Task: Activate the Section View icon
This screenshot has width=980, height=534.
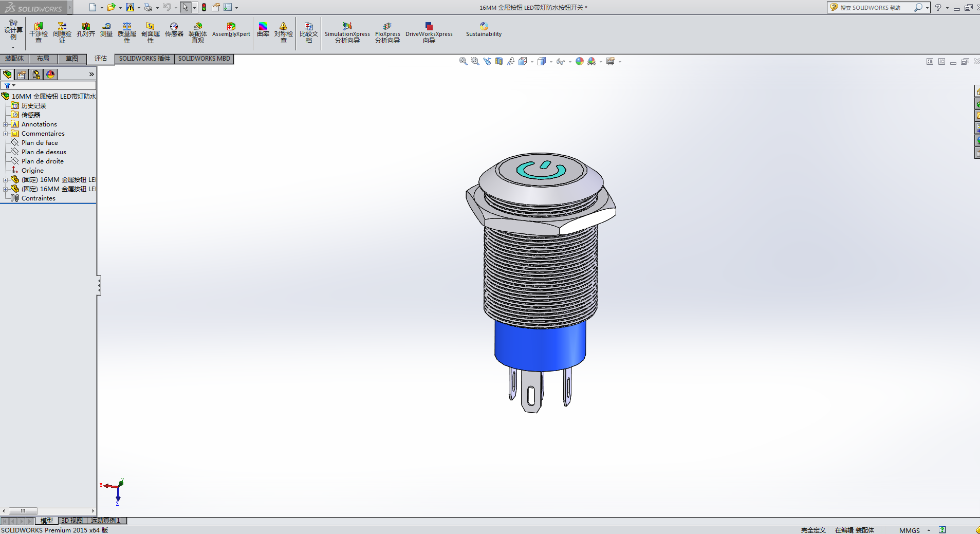Action: (x=499, y=62)
